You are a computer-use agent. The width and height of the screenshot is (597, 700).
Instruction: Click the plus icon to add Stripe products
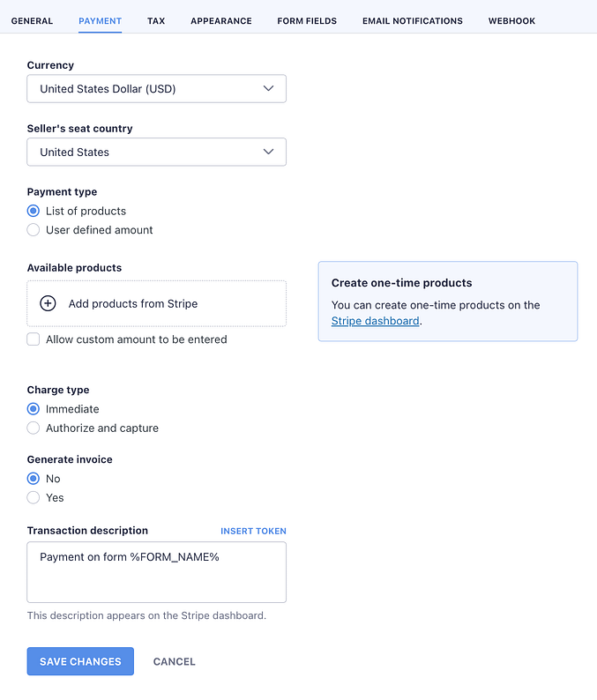[x=49, y=303]
